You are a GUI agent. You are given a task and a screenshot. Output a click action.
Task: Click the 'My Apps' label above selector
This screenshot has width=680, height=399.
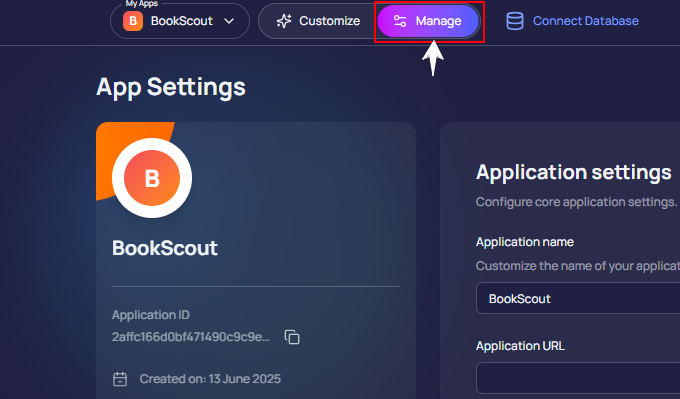(x=142, y=3)
